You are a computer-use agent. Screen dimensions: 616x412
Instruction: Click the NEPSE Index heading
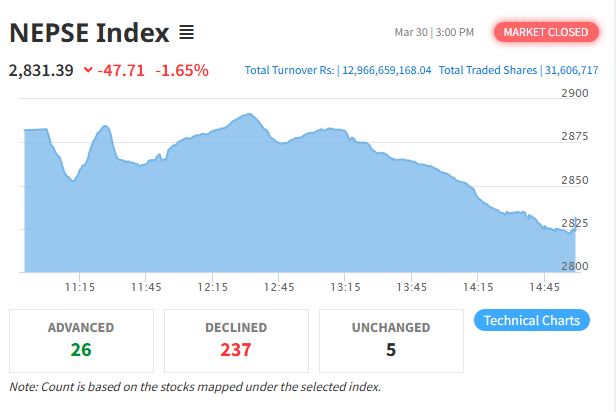[89, 33]
